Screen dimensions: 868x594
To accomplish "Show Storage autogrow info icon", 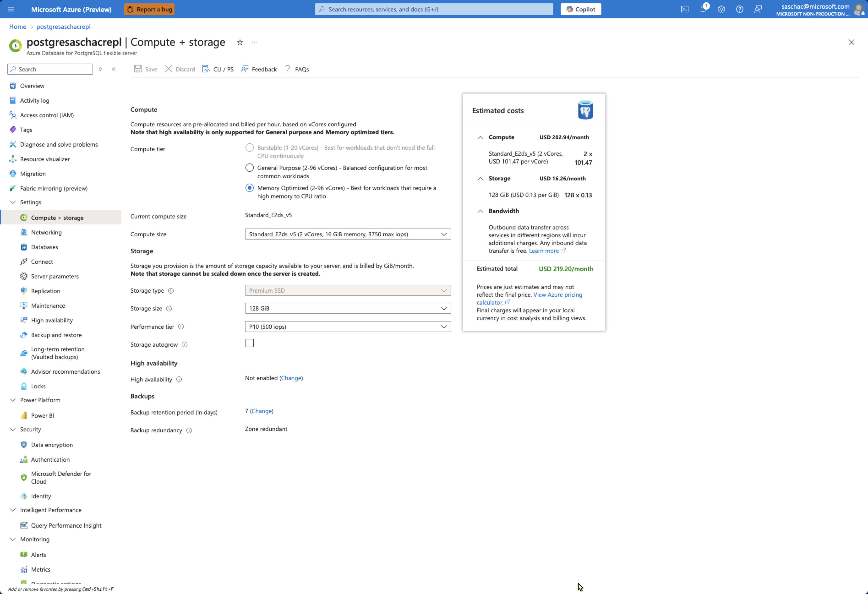I will pyautogui.click(x=185, y=345).
